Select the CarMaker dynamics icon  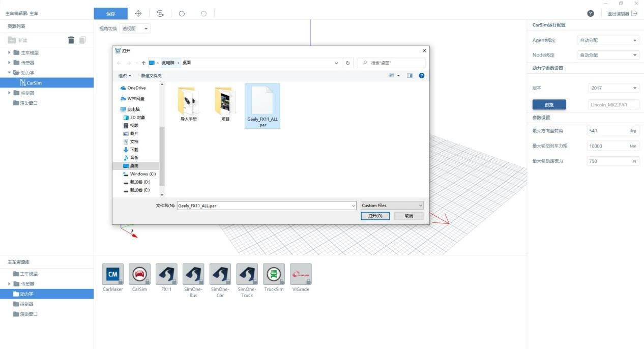pyautogui.click(x=112, y=274)
